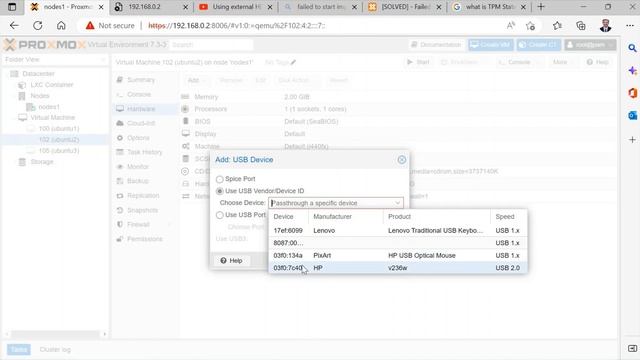Viewport: 640px width, 360px height.
Task: Select VM 100 (ubuntu1) in tree
Action: pos(59,129)
